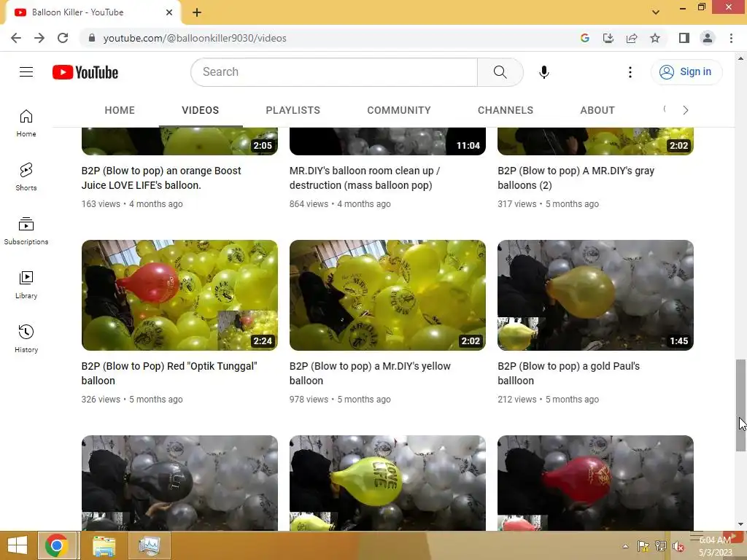Click Chrome icon in taskbar
This screenshot has height=560, width=747.
[x=57, y=545]
